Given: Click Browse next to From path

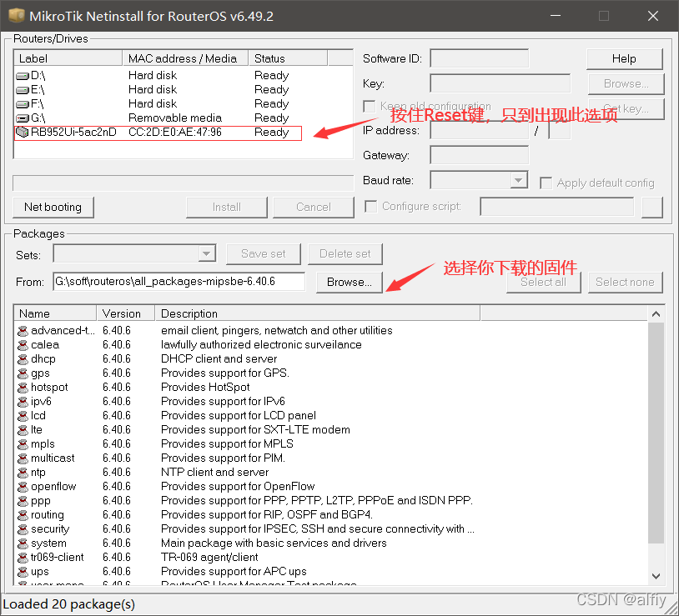Looking at the screenshot, I should pos(349,282).
